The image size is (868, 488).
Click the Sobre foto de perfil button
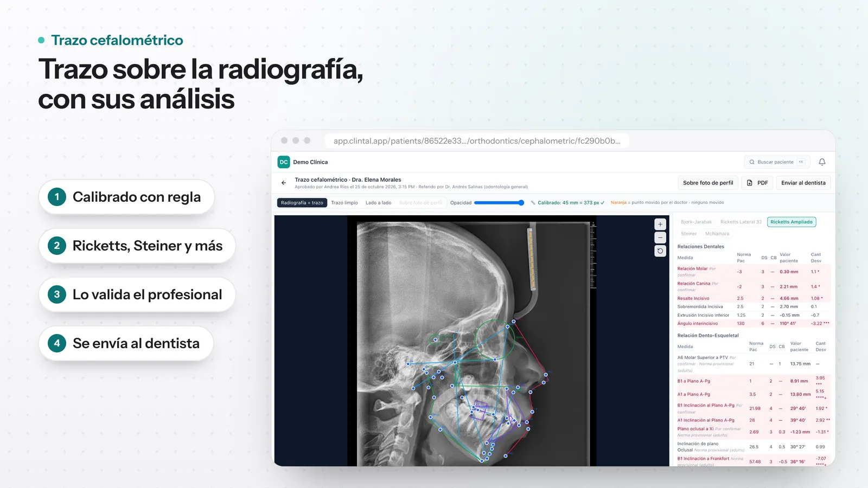coord(708,183)
